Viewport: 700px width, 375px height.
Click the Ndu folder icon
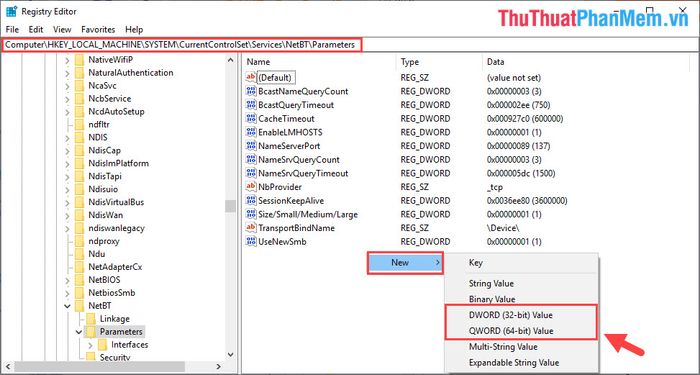coord(79,254)
